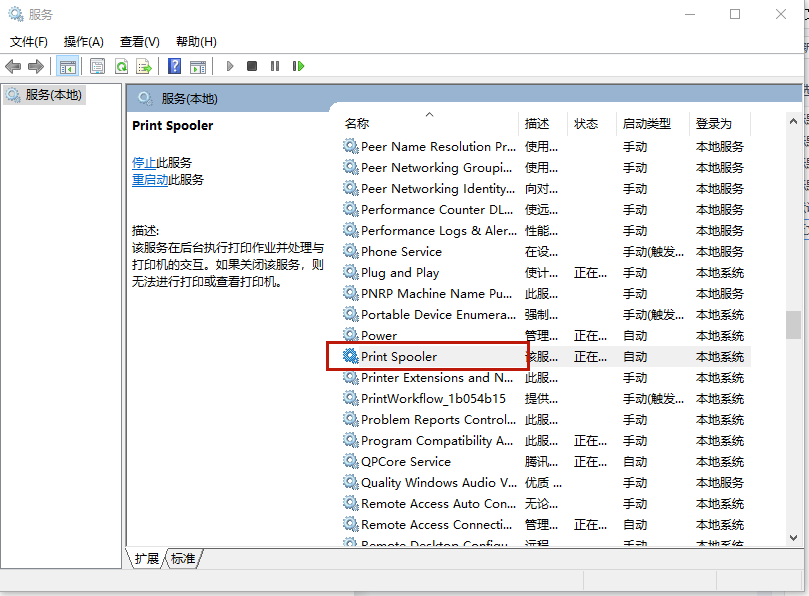Viewport: 809px width, 596px height.
Task: Select the Phone Service row
Action: (546, 252)
